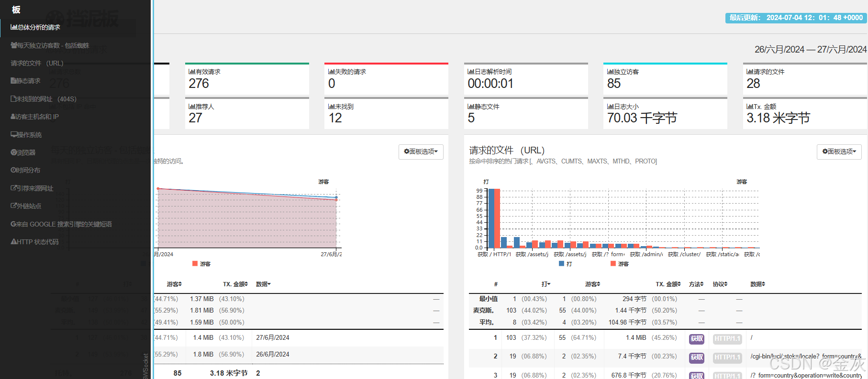The width and height of the screenshot is (868, 379).
Task: Sort requested files table by 协议 column
Action: [720, 284]
